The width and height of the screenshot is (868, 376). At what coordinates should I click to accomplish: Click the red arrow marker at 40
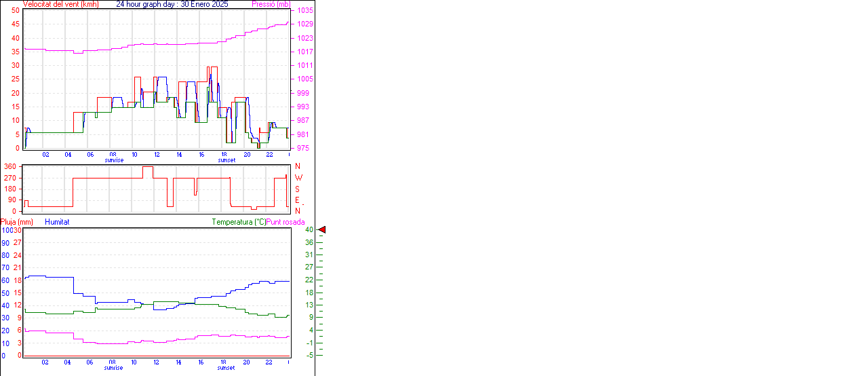(x=322, y=230)
